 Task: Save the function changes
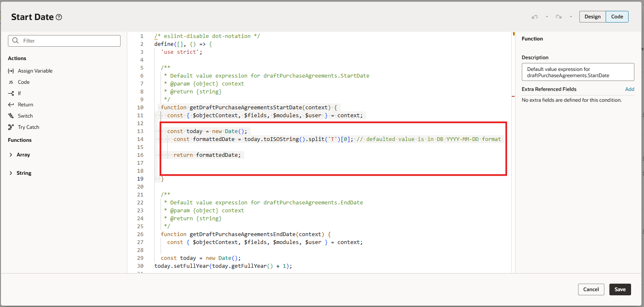620,289
